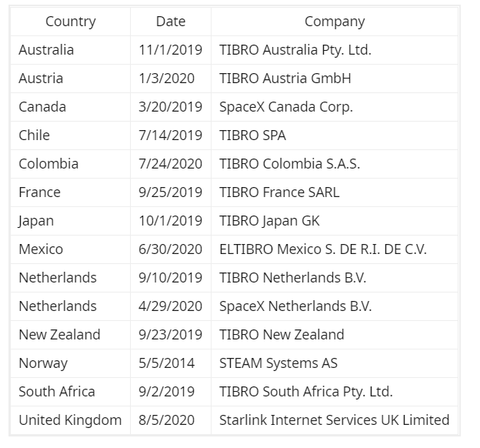This screenshot has height=448, width=480.
Task: Click the STEAM Systems AS cell
Action: coord(278,363)
